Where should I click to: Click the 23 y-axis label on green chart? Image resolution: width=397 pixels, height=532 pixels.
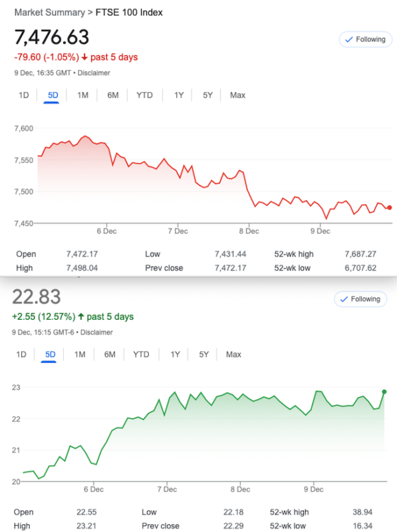pyautogui.click(x=16, y=388)
